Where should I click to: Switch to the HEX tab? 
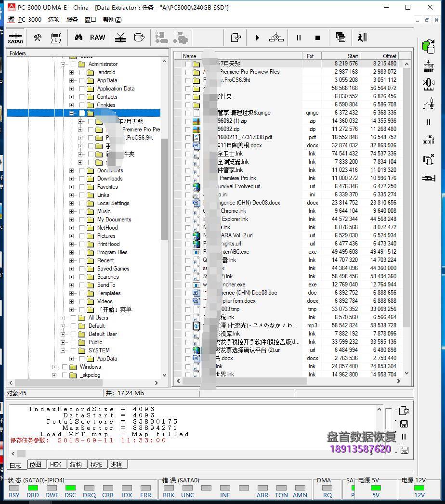click(x=55, y=465)
